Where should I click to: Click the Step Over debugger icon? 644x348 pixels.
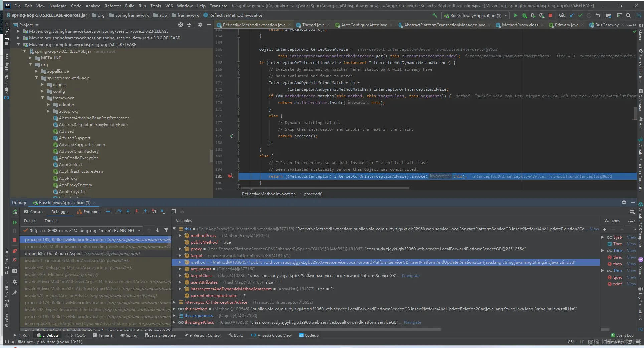tap(119, 211)
